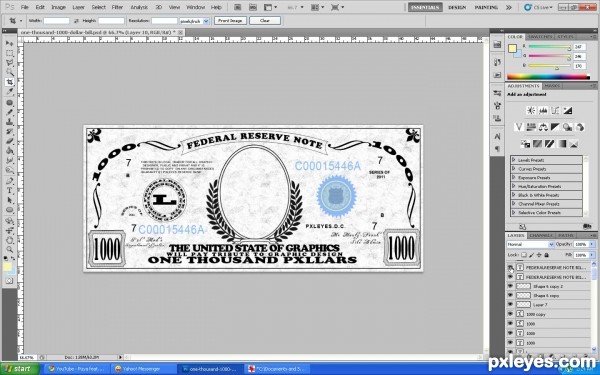Toggle visibility of 1000 copy layer
600x375 pixels.
[510, 314]
